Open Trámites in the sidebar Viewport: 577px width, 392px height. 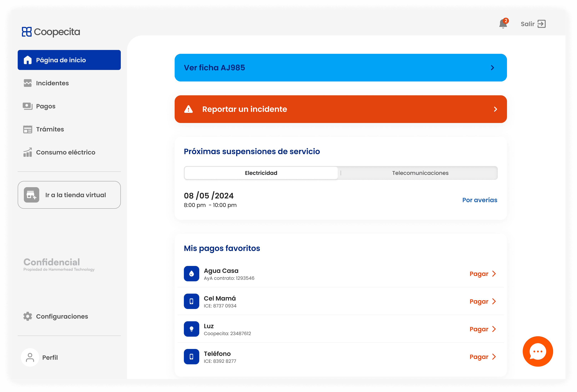tap(50, 129)
